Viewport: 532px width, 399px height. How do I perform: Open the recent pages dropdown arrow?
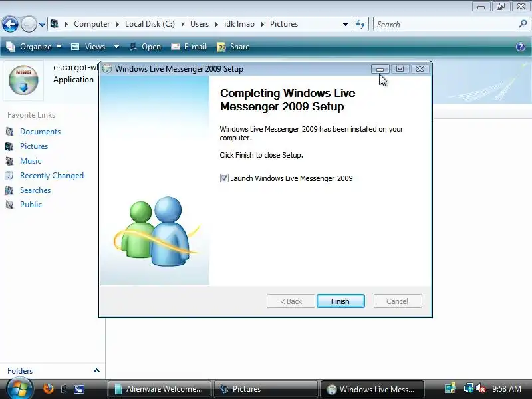(x=42, y=25)
